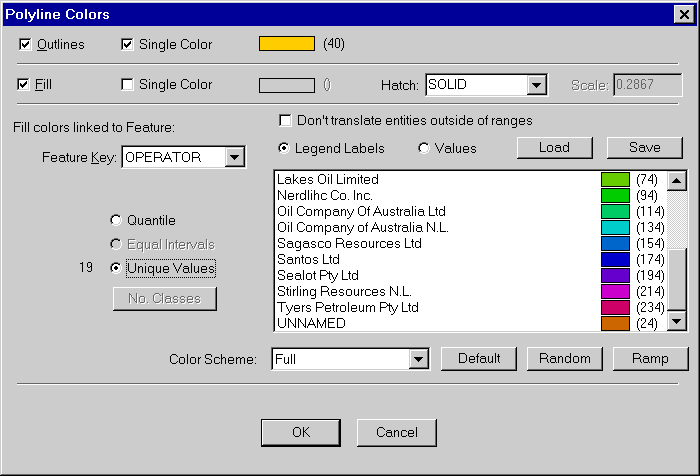Open the Hatch pattern dropdown
The image size is (700, 476).
click(537, 84)
